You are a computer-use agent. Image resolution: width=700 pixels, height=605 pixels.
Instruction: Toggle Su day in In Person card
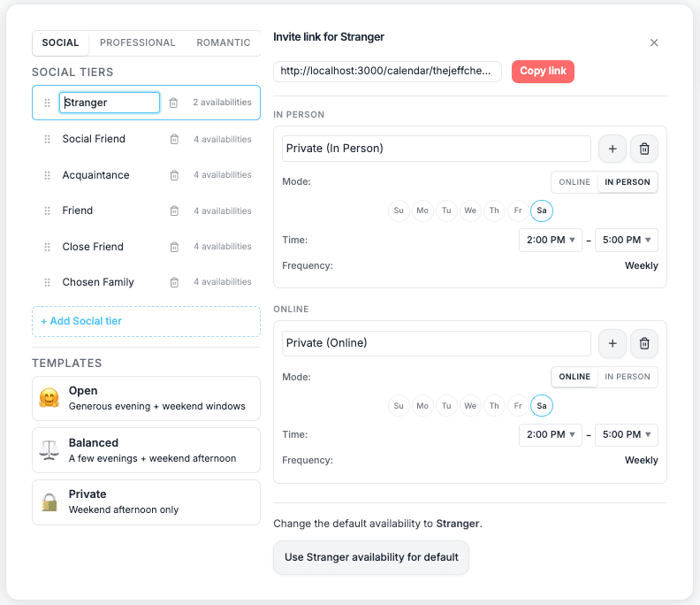pos(399,211)
